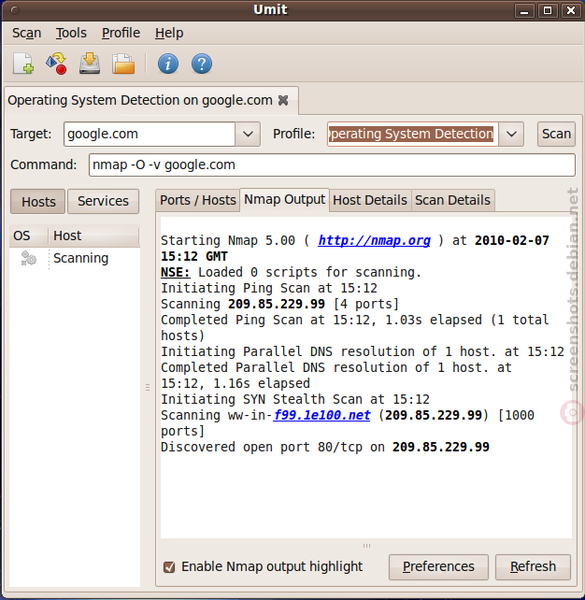The width and height of the screenshot is (585, 600).
Task: Open the Tools menu
Action: (x=71, y=33)
